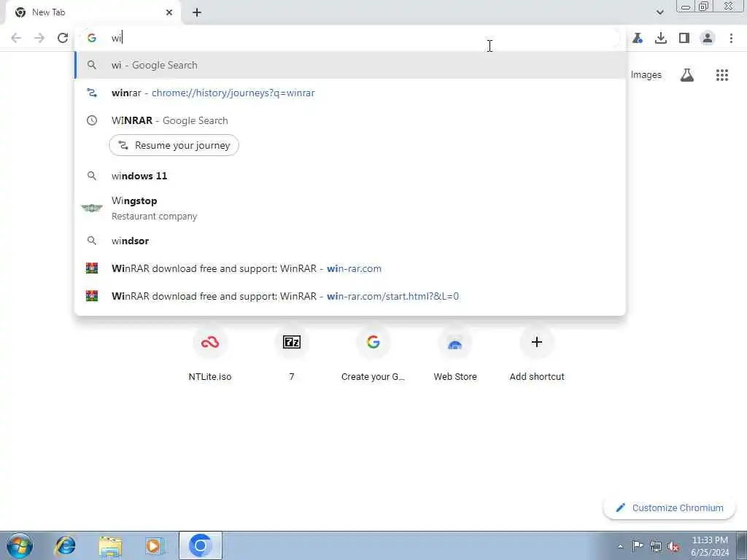Toggle the side panel icon
The width and height of the screenshot is (747, 560).
684,38
